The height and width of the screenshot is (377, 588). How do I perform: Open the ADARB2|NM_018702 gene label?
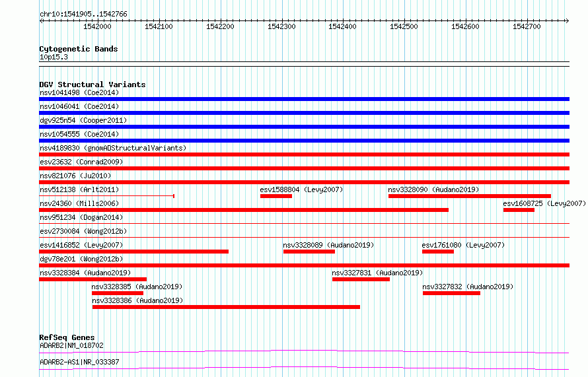click(x=71, y=345)
